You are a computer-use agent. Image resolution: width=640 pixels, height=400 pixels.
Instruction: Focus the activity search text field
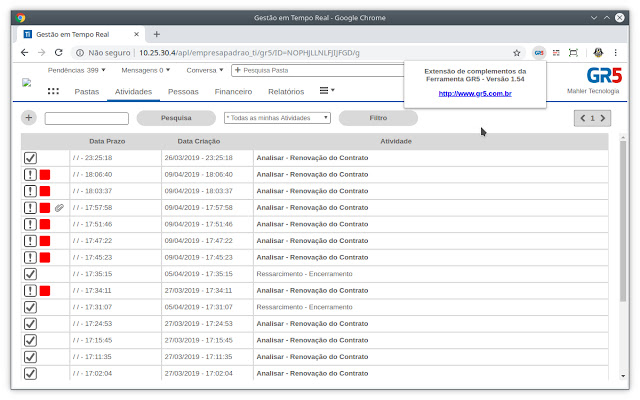[87, 118]
